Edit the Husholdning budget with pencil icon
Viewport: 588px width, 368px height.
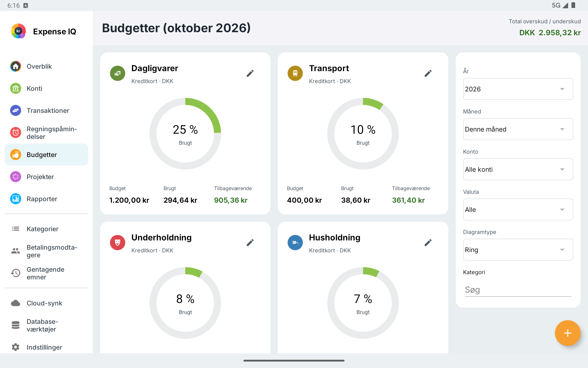(x=428, y=243)
